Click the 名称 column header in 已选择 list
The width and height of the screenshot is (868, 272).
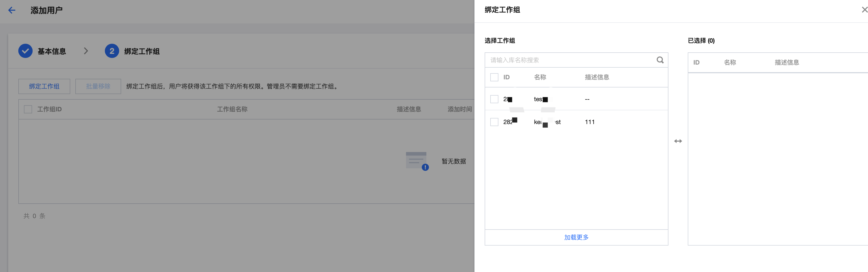(730, 63)
